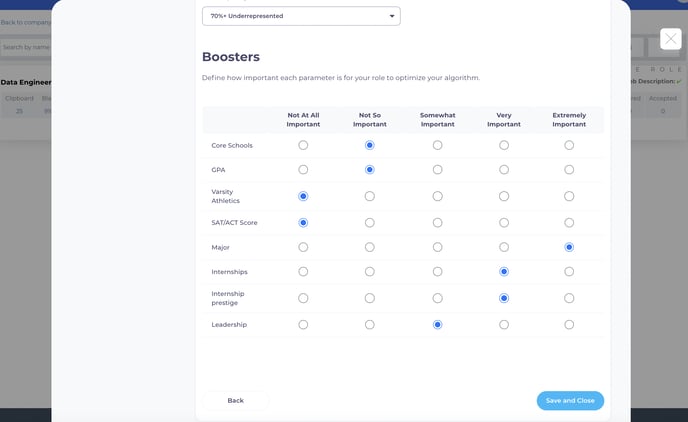Screen dimensions: 688x422
Task: Select Somewhat Important for Internships
Action: (x=437, y=271)
